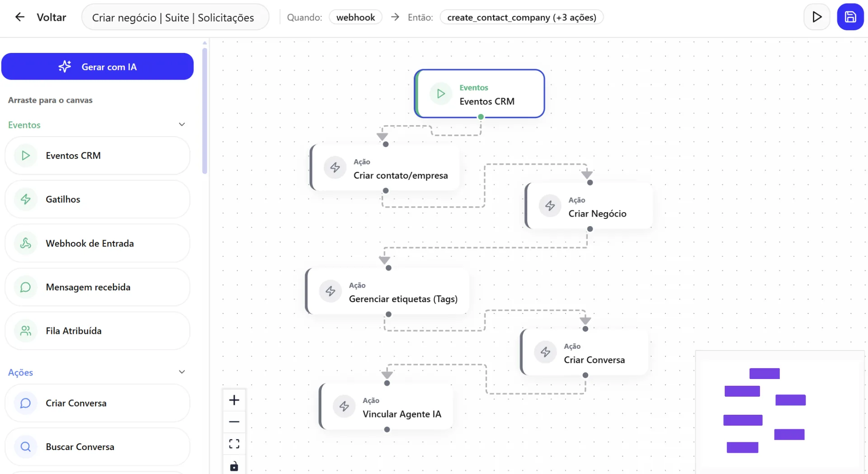Click the Voltar link

pos(51,17)
